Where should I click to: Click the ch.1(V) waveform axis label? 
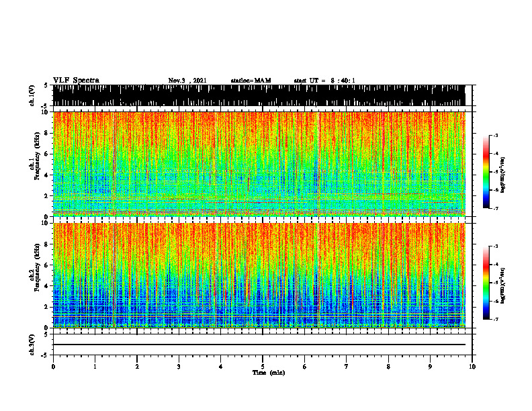click(32, 95)
